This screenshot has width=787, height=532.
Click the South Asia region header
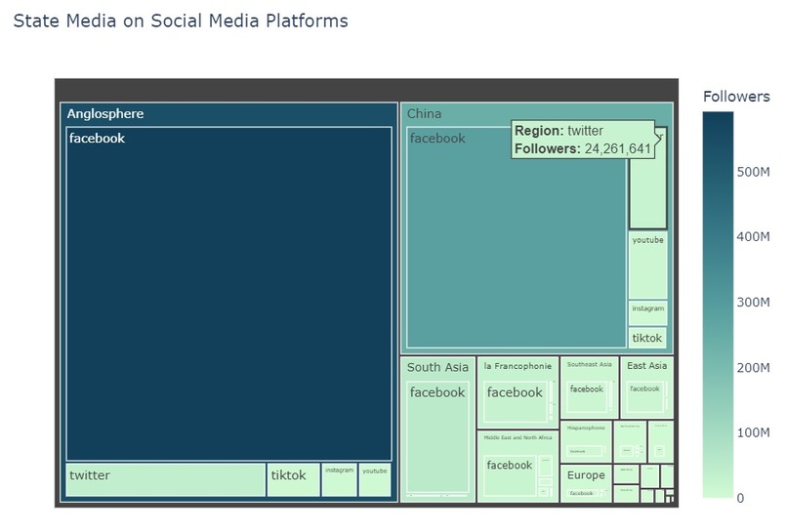437,367
